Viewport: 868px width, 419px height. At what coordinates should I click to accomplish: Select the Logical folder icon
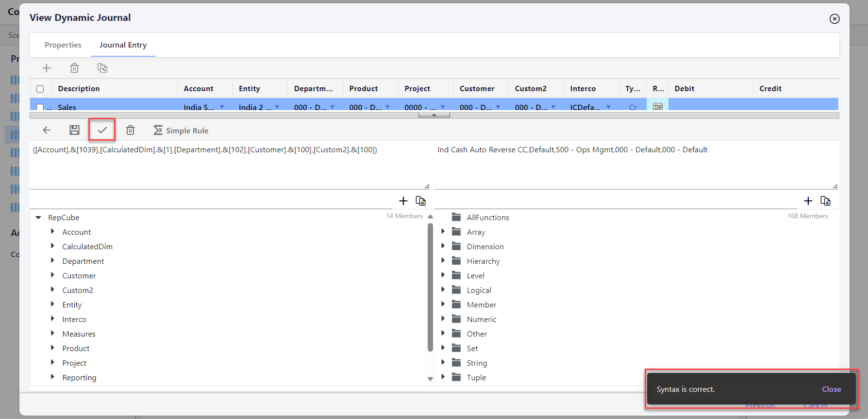[x=456, y=290]
